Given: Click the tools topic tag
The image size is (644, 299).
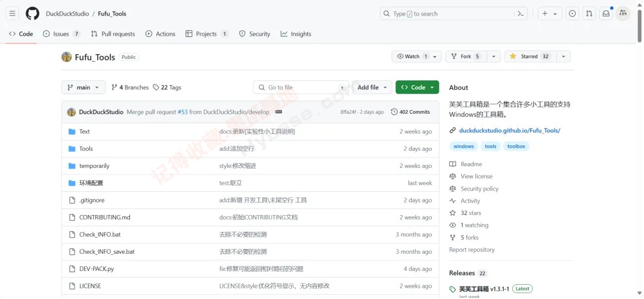Looking at the screenshot, I should [x=490, y=147].
